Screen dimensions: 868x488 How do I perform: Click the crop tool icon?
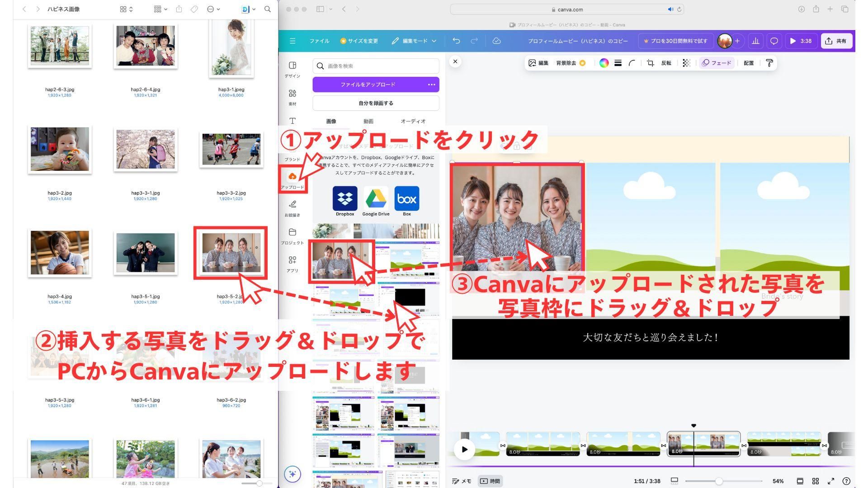[650, 63]
